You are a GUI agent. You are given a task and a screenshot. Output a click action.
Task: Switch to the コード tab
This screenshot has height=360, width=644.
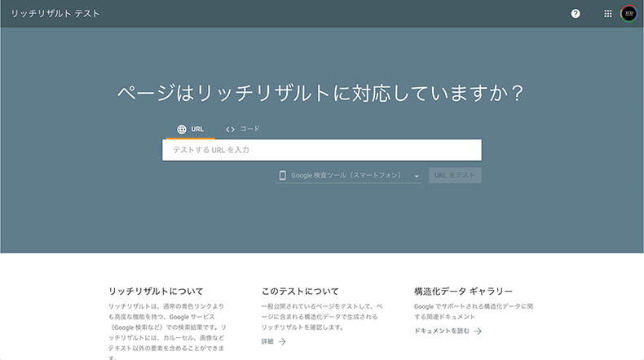pos(242,130)
